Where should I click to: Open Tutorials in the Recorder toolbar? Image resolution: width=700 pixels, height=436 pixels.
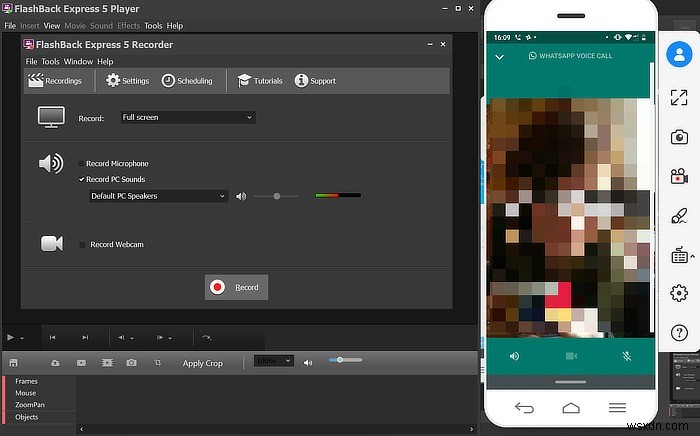pos(260,81)
